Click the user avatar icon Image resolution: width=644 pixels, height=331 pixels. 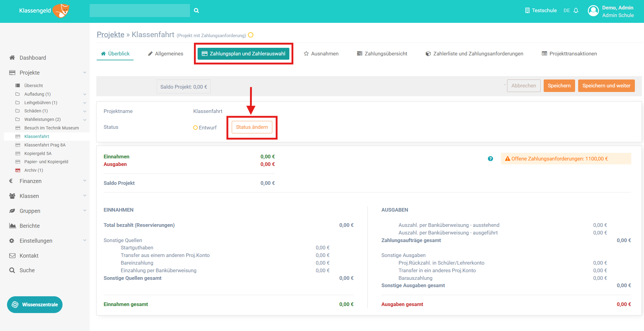coord(593,11)
